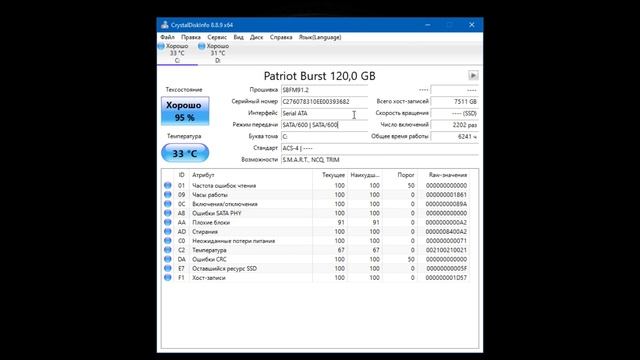The height and width of the screenshot is (360, 640).
Task: Click the 33 °C temperature button
Action: tap(185, 153)
